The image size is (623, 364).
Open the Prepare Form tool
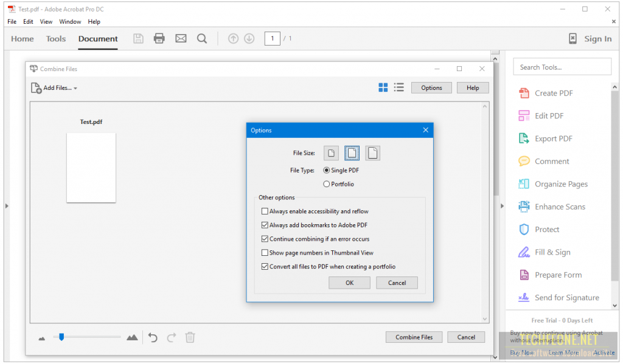coord(550,275)
